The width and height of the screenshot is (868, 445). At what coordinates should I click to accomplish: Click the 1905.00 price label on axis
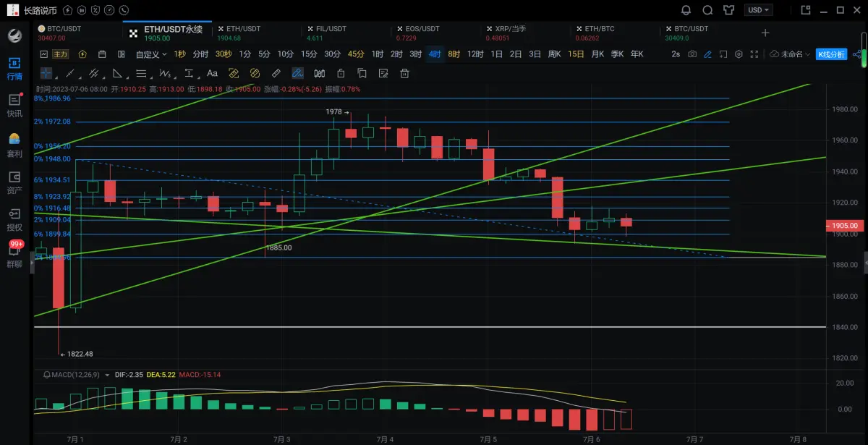pyautogui.click(x=845, y=226)
